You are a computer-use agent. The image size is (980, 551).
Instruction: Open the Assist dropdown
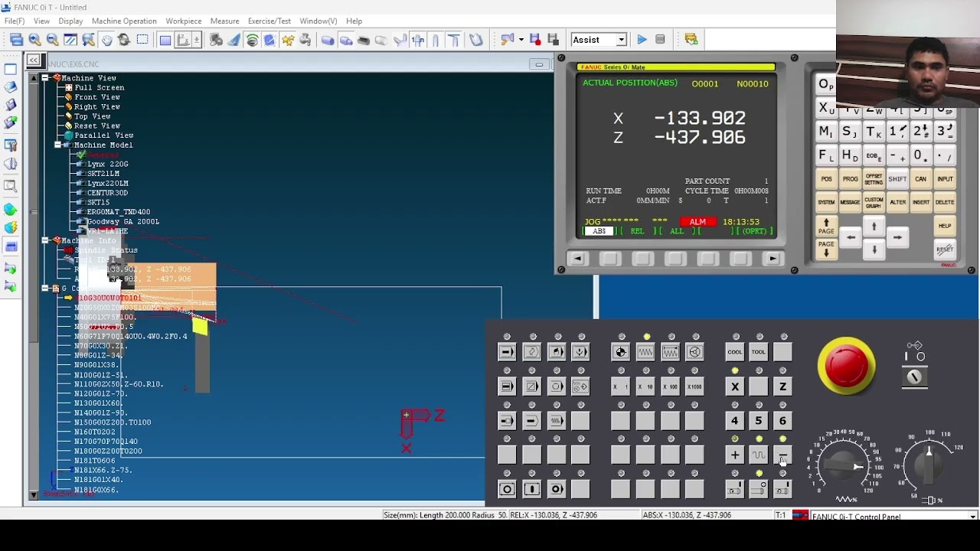pyautogui.click(x=622, y=40)
